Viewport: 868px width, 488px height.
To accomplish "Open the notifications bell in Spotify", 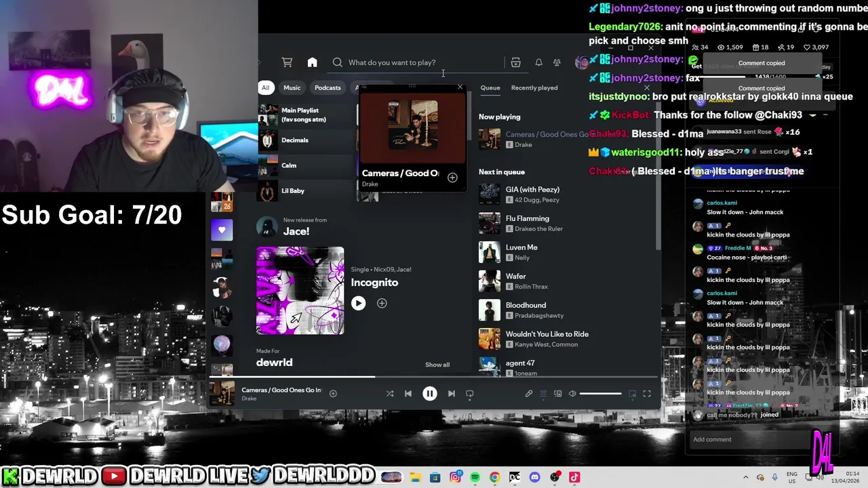I will (x=538, y=62).
